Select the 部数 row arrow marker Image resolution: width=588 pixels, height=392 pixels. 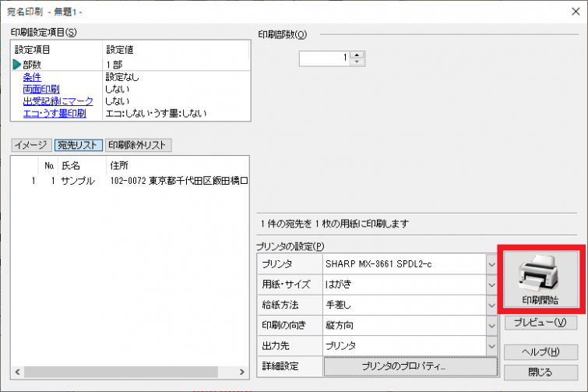16,65
